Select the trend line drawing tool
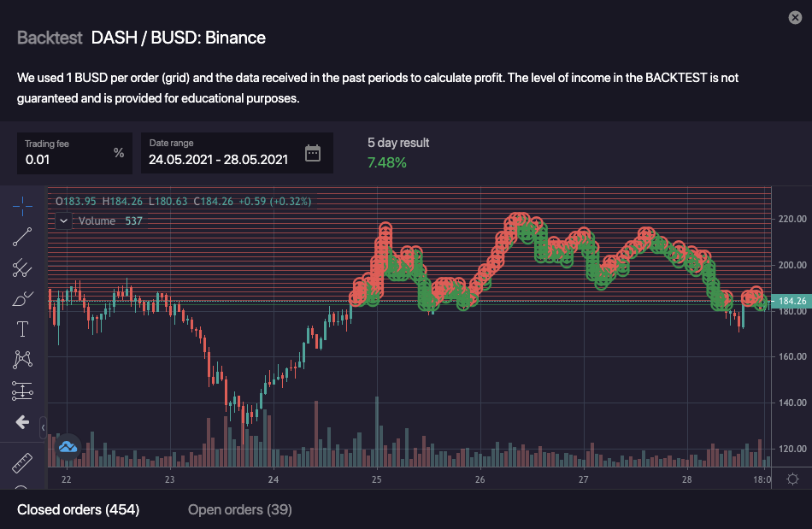The width and height of the screenshot is (812, 529). [23, 237]
